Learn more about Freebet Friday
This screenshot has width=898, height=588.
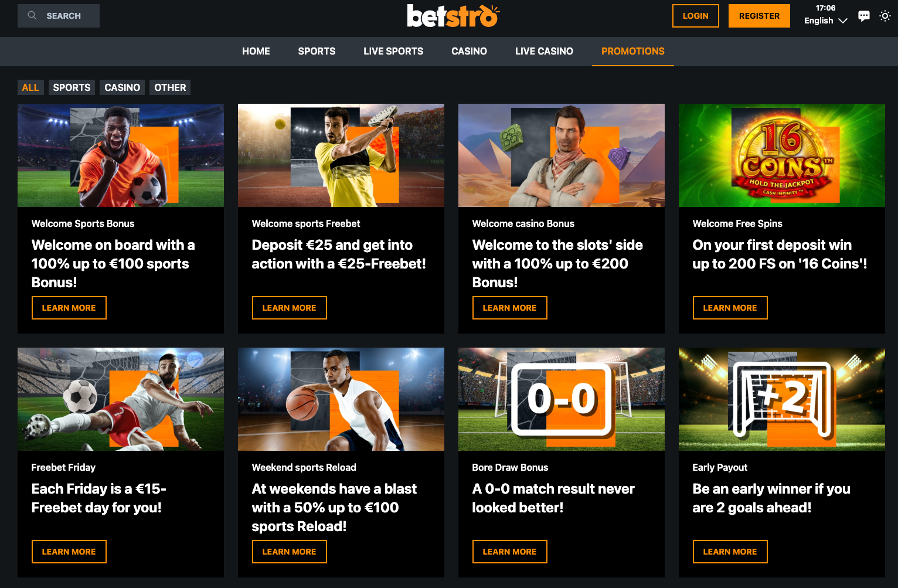[69, 552]
